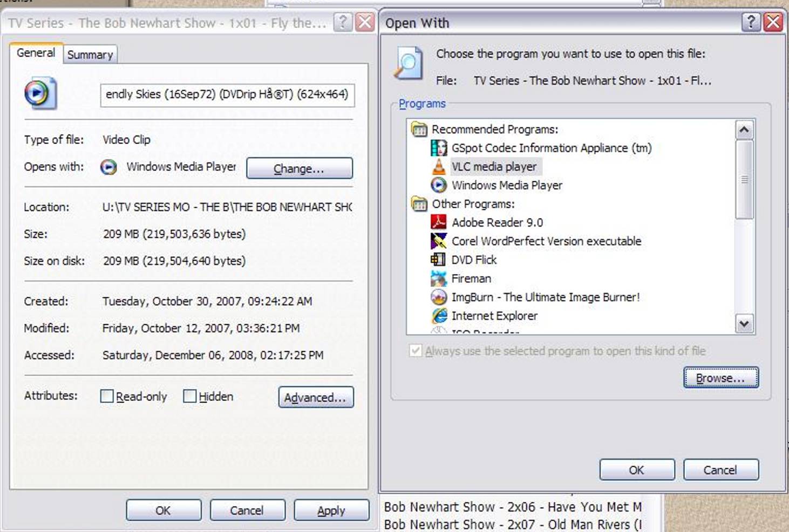
Task: Click the Internet Explorer icon
Action: pyautogui.click(x=439, y=316)
